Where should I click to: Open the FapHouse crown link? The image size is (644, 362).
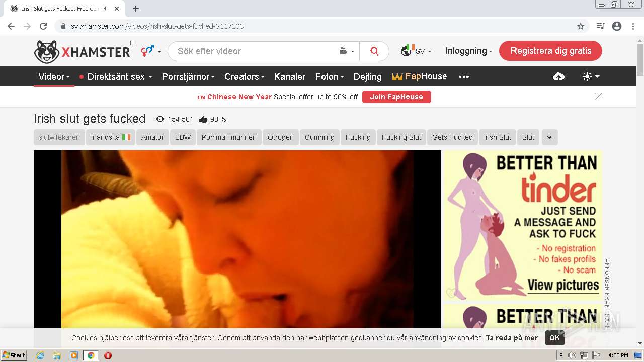[x=420, y=76]
